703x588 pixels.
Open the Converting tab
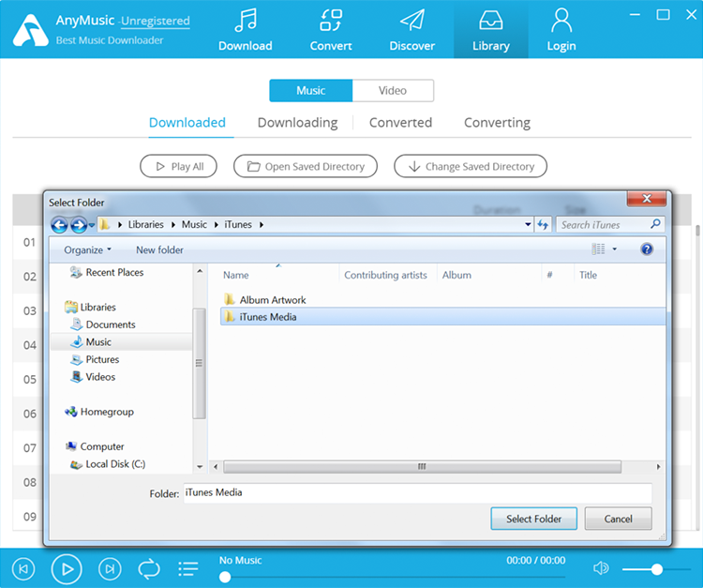[497, 123]
